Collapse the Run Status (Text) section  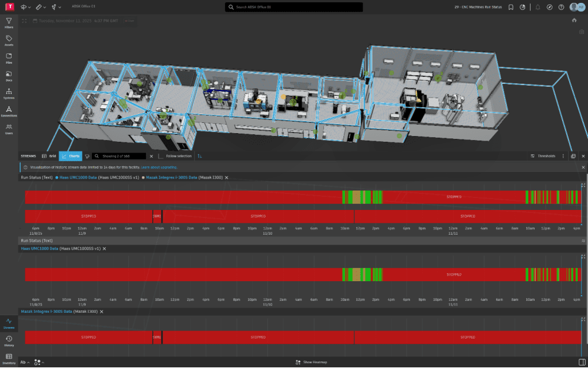(583, 241)
